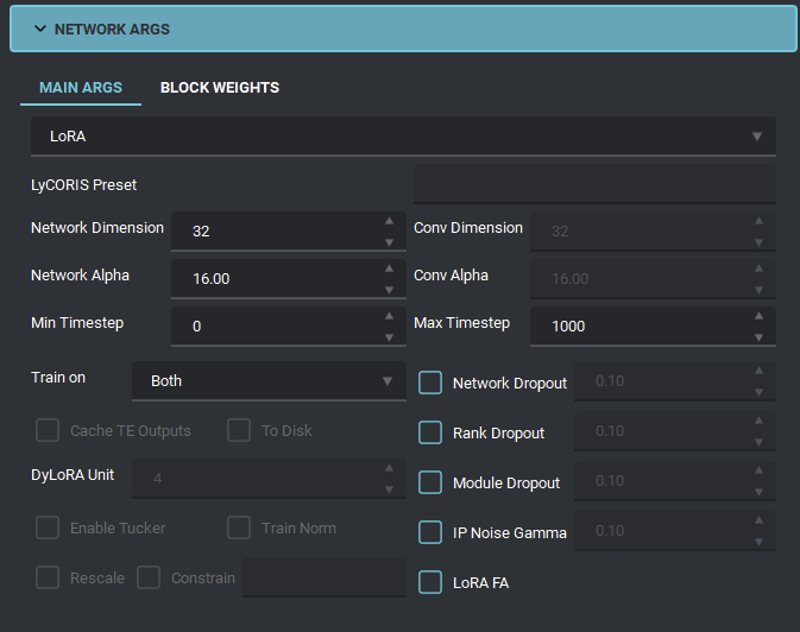Image resolution: width=800 pixels, height=632 pixels.
Task: Increase Max Timestep with up arrow
Action: pyautogui.click(x=759, y=316)
